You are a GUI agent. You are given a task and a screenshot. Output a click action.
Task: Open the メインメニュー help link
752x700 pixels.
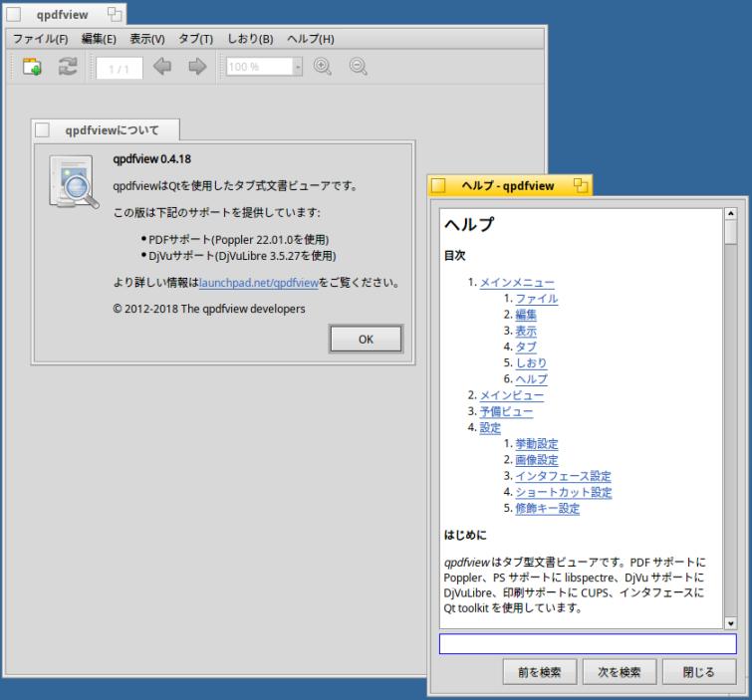pos(517,283)
